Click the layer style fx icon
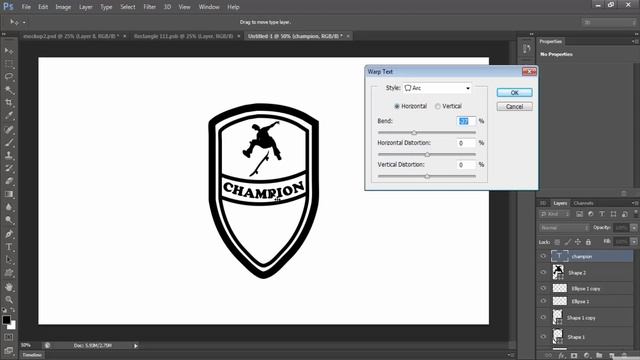Screen dimensions: 640x360 point(562,356)
